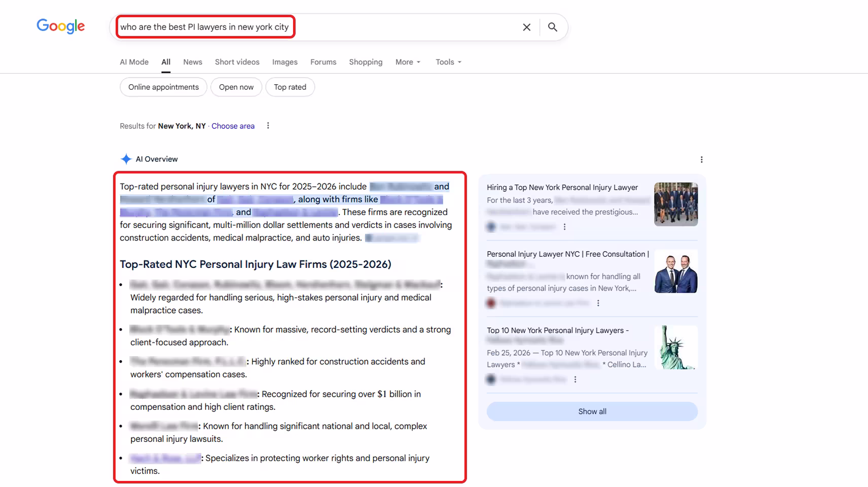Click the blurred link before 'Specializes in protecting worker rights'
The width and height of the screenshot is (868, 487).
pos(165,458)
